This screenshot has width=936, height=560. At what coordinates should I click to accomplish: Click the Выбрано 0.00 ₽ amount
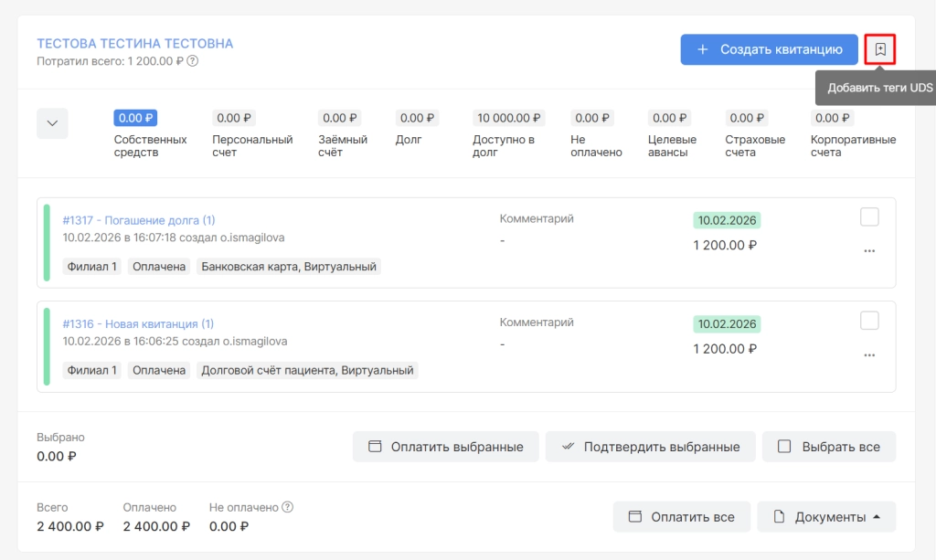[x=57, y=456]
